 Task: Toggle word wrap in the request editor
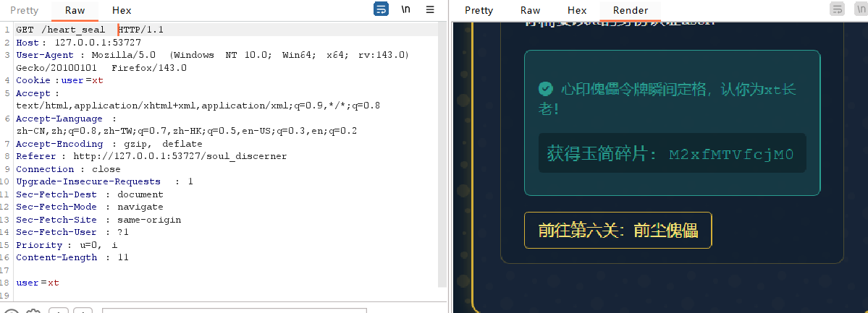coord(381,9)
